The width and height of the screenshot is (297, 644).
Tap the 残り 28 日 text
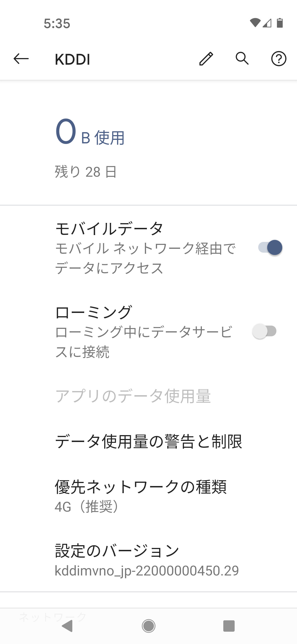(x=86, y=172)
